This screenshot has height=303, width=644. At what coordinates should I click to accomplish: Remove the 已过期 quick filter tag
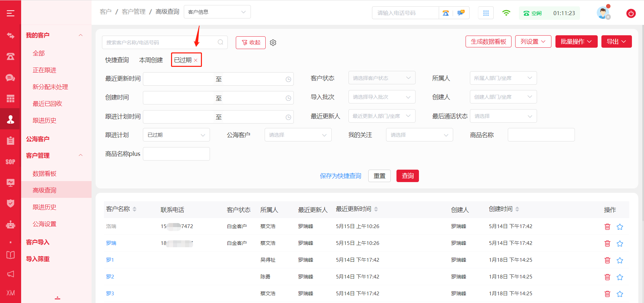point(196,60)
